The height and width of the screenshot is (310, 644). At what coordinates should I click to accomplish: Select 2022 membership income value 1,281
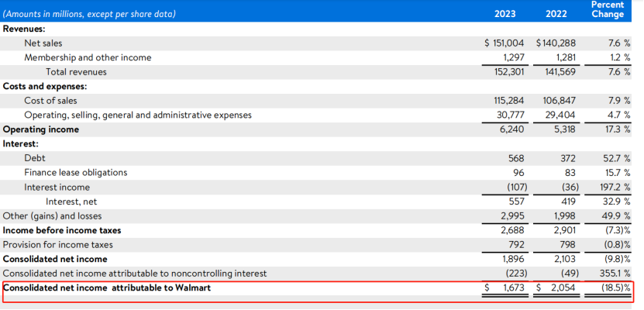click(564, 57)
